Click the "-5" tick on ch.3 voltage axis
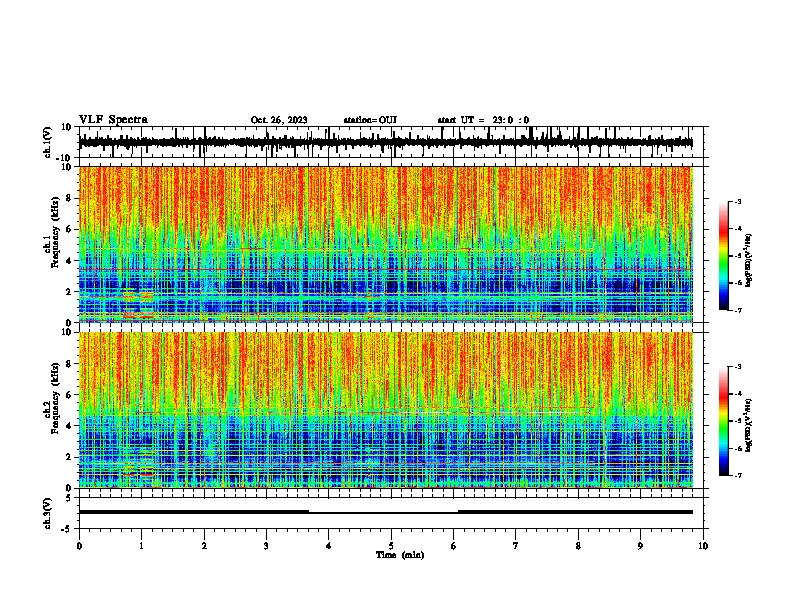 (x=67, y=529)
